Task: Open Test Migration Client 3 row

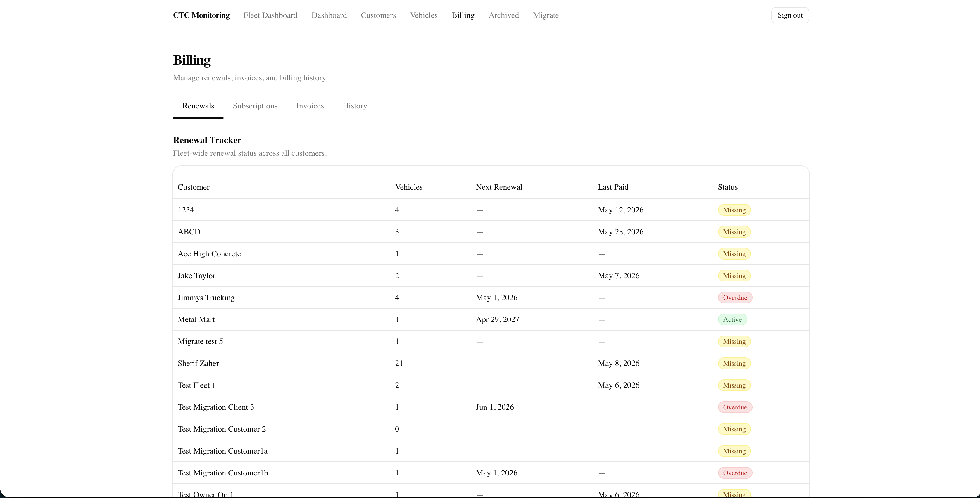Action: point(491,407)
